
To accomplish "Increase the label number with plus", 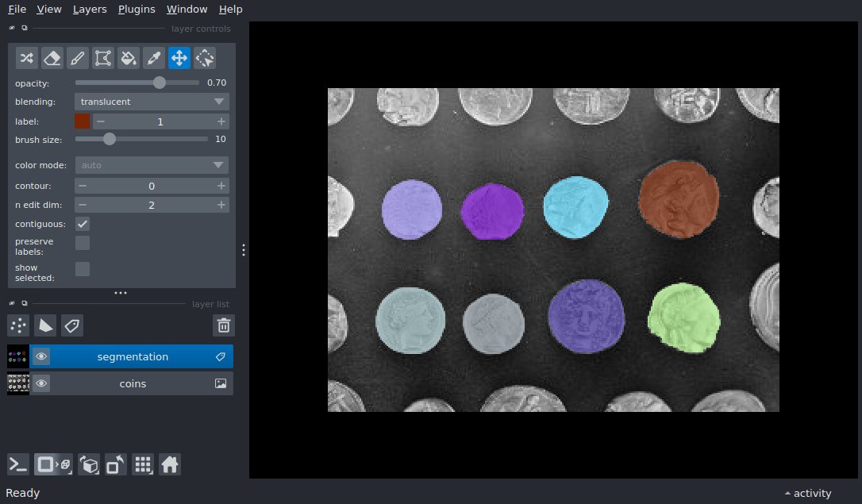I will (221, 121).
